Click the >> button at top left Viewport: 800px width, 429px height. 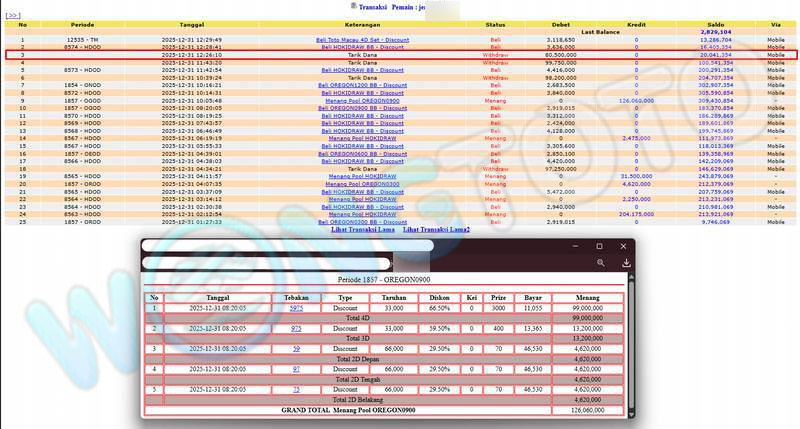tap(13, 16)
